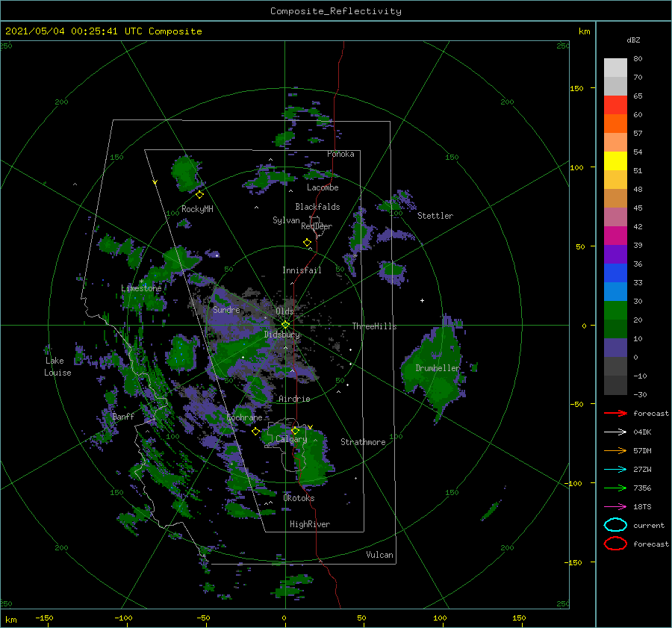This screenshot has width=672, height=628.
Task: Click the ThreeHills label
Action: (x=375, y=326)
